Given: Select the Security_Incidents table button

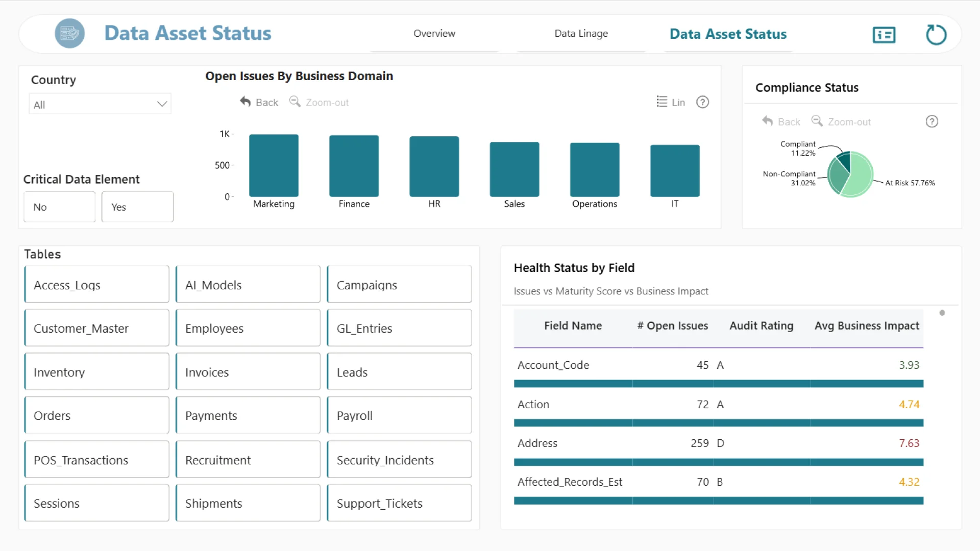Looking at the screenshot, I should point(399,460).
